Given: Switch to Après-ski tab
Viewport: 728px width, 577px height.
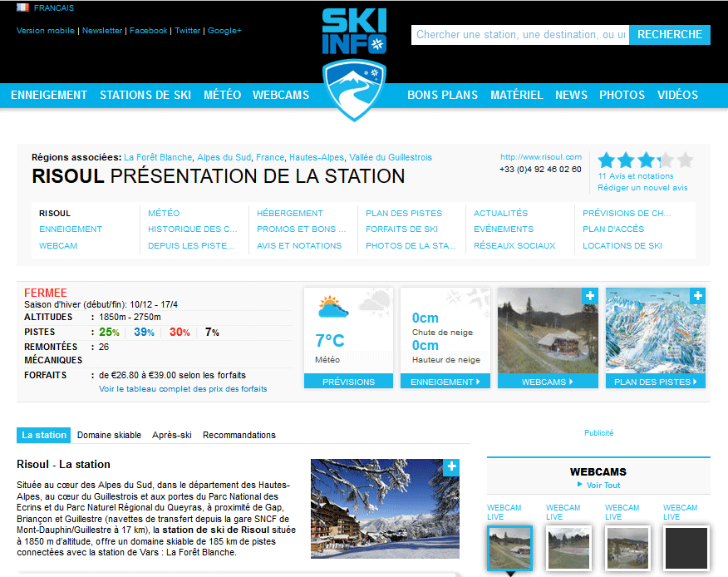Looking at the screenshot, I should click(172, 436).
